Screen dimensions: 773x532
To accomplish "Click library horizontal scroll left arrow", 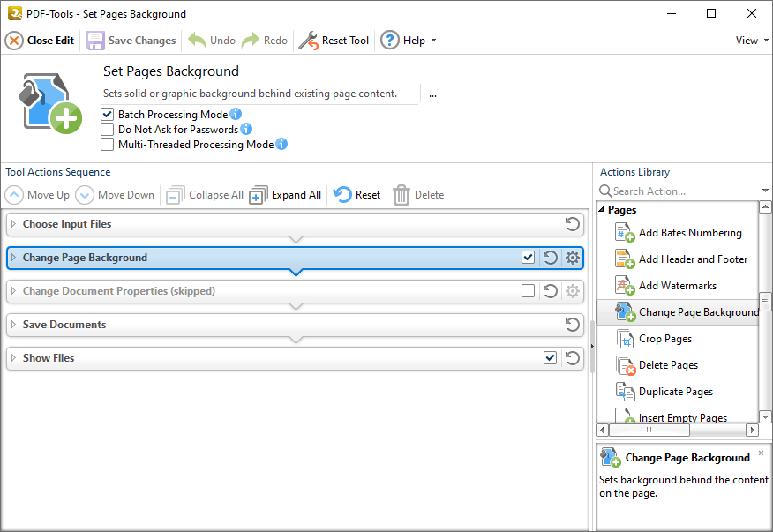I will pos(603,430).
